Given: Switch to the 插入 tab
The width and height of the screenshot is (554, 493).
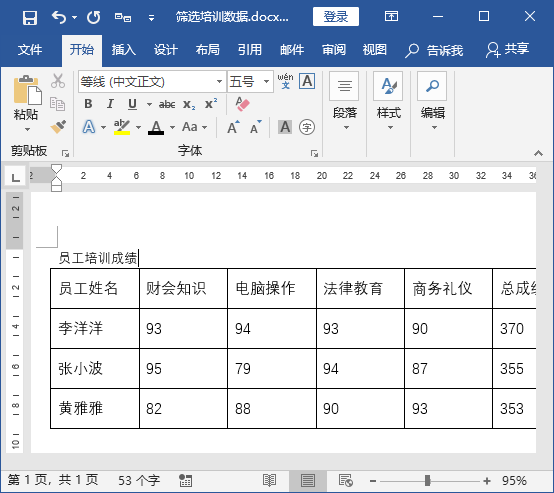Looking at the screenshot, I should click(x=124, y=50).
